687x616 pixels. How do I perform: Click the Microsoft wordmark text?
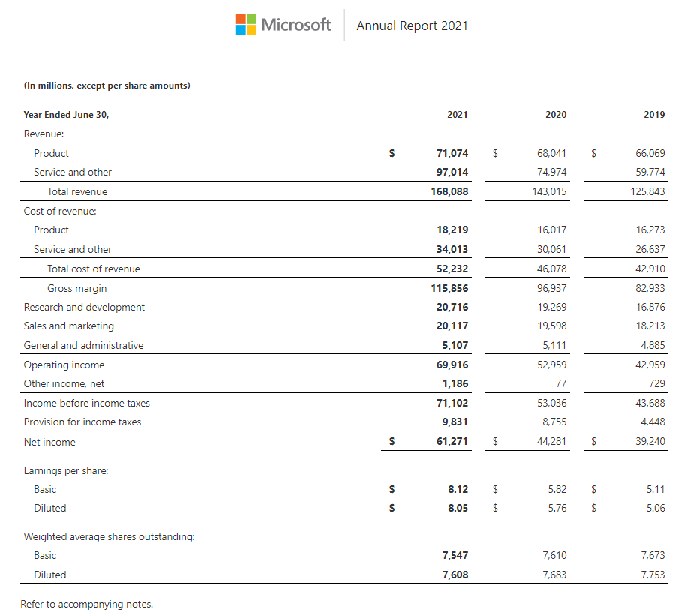(295, 25)
